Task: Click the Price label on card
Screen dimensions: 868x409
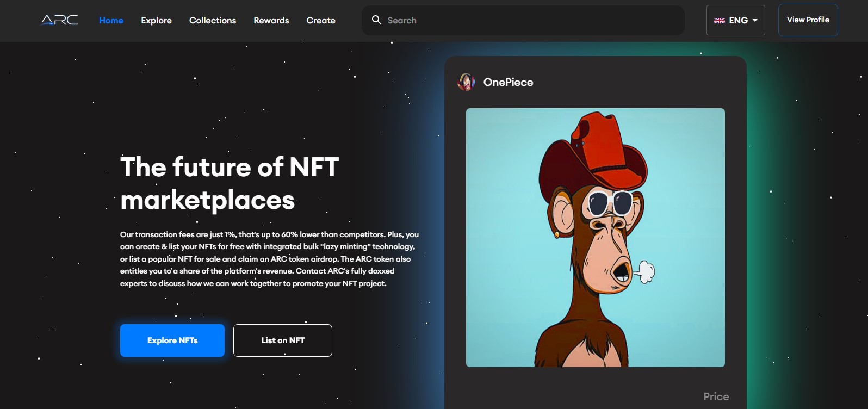Action: point(716,396)
